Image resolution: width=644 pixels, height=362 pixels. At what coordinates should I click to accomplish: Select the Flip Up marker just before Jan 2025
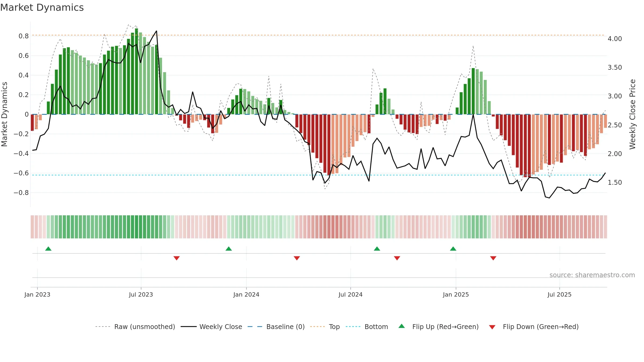(x=453, y=249)
